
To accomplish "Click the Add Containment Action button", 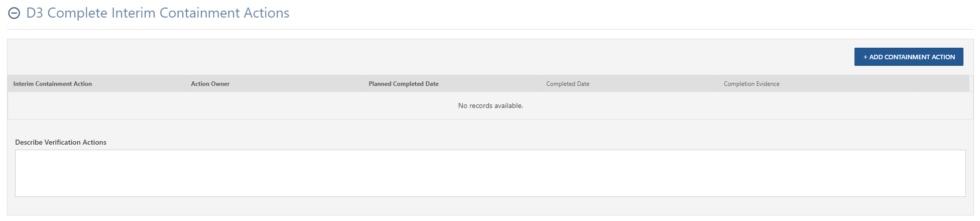I will tap(909, 57).
